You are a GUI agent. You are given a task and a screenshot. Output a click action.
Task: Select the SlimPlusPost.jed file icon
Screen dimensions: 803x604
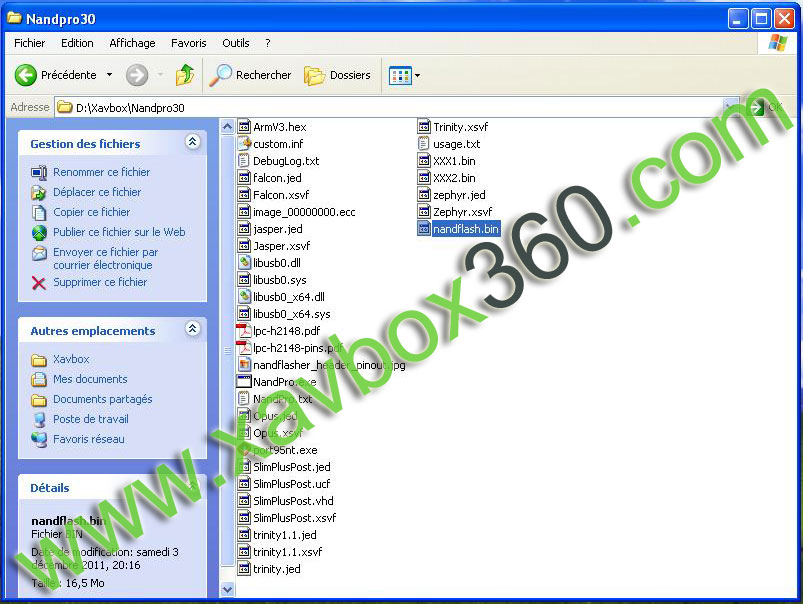244,467
